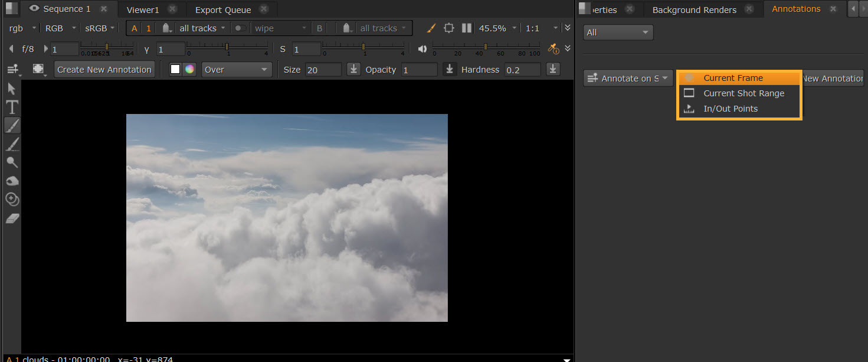The height and width of the screenshot is (362, 868).
Task: Select the arrow selection tool
Action: [x=12, y=89]
